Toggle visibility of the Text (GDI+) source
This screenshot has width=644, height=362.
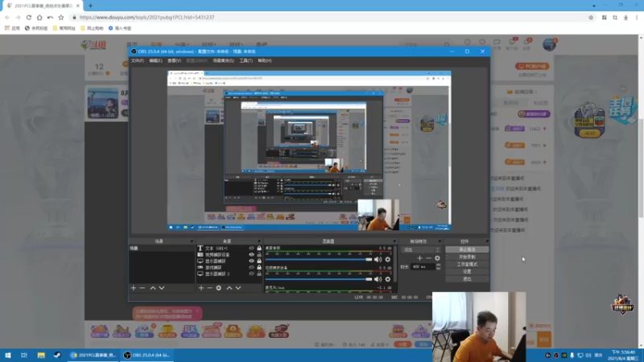pos(251,249)
